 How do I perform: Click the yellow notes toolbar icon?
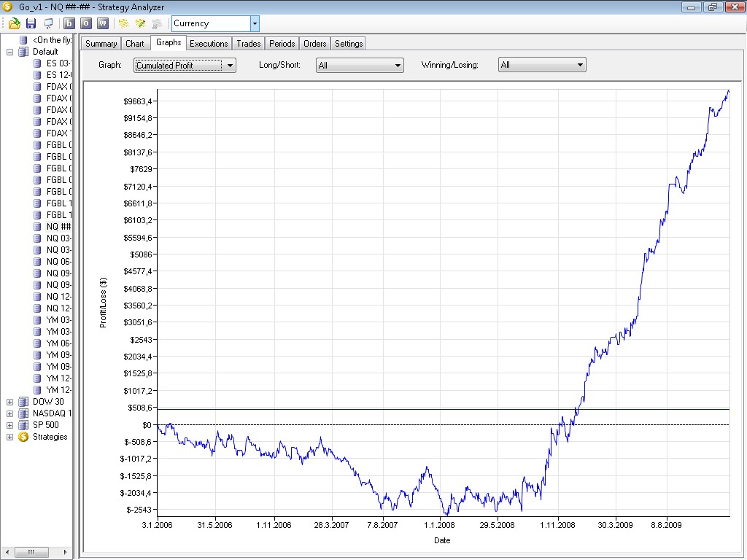[123, 23]
